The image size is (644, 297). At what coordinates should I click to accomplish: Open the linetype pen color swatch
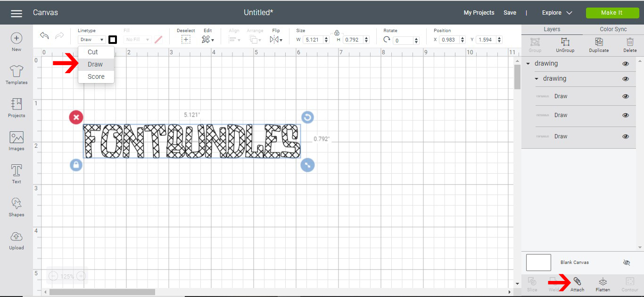(113, 40)
